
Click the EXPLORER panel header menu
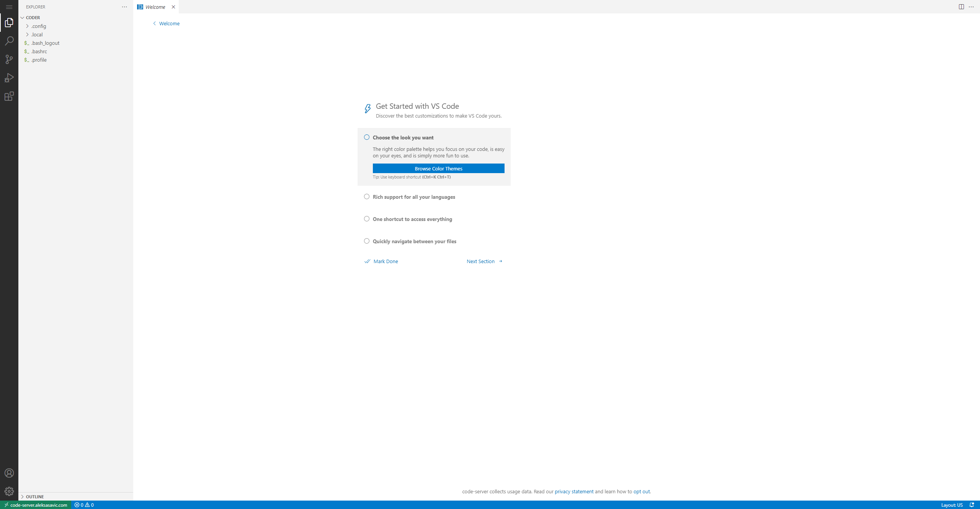[124, 7]
